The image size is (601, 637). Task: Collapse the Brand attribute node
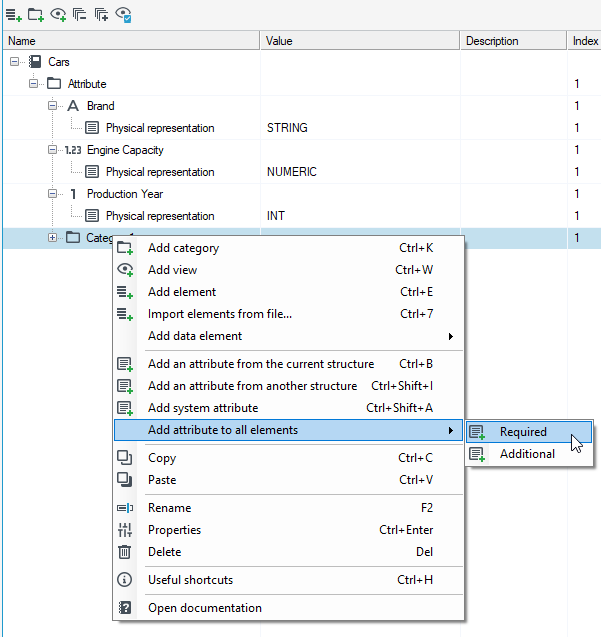[52, 106]
